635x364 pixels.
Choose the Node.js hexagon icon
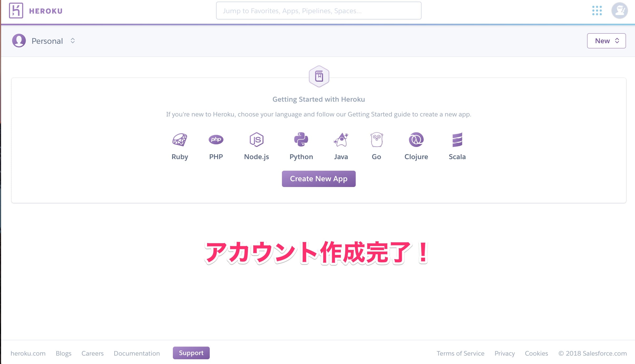click(x=257, y=140)
